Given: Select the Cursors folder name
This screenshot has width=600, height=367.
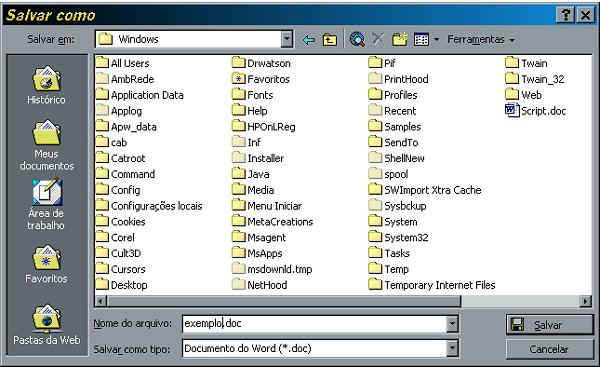Looking at the screenshot, I should [x=128, y=269].
